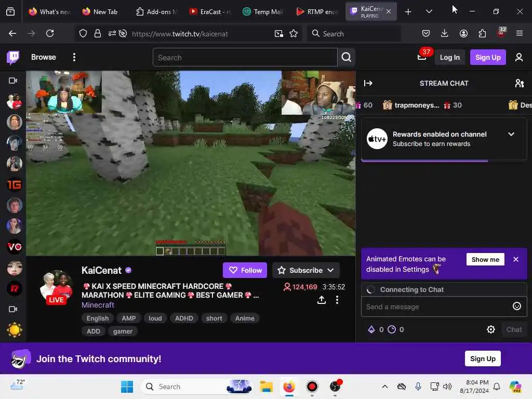Click the sun avatar channel in sidebar
This screenshot has width=532, height=399.
14,330
